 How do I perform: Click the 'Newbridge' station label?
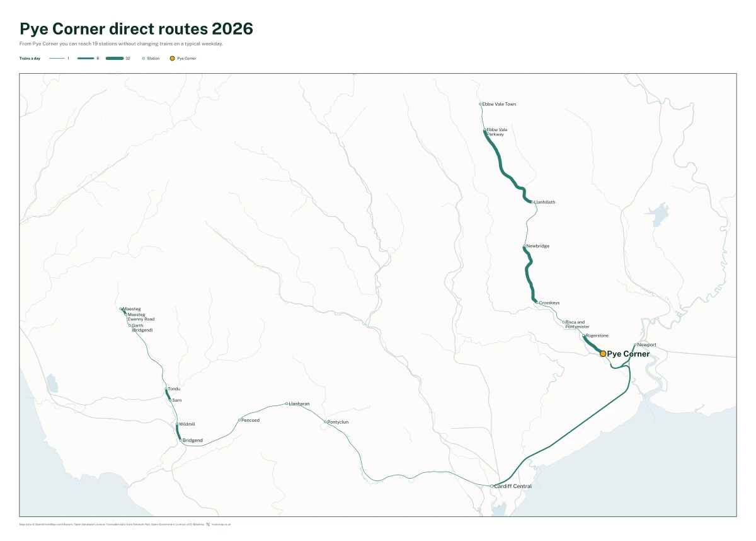(538, 246)
